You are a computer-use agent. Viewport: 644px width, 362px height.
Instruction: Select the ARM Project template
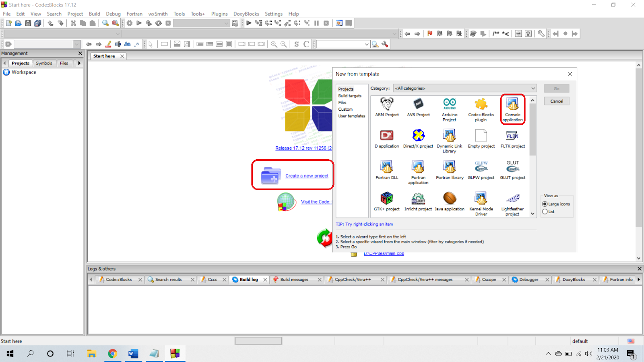click(387, 107)
